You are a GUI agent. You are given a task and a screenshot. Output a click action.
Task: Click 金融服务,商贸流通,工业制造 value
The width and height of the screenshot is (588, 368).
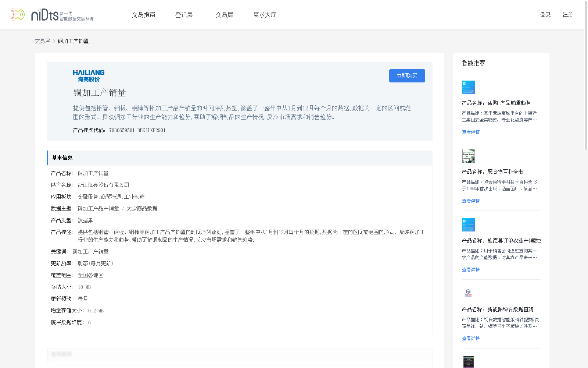[111, 197]
